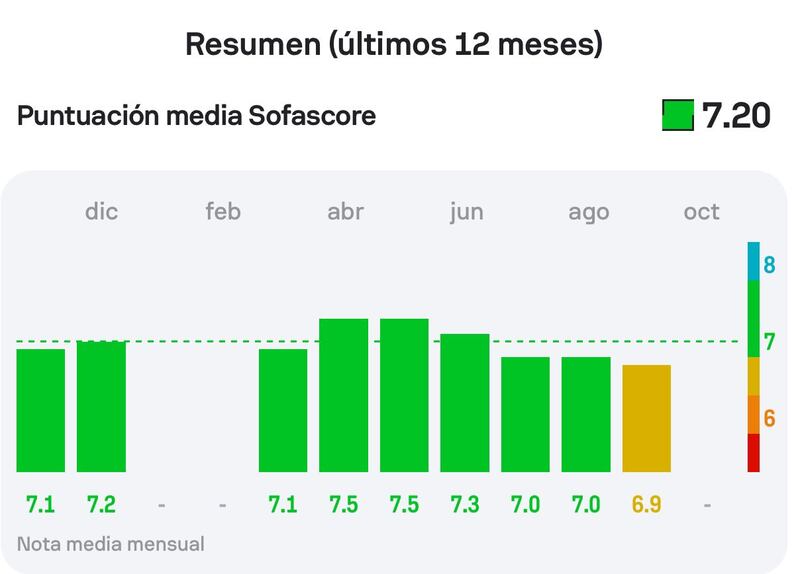Click the 'Nota media mensual' caption
Image resolution: width=800 pixels, height=574 pixels.
(x=111, y=544)
